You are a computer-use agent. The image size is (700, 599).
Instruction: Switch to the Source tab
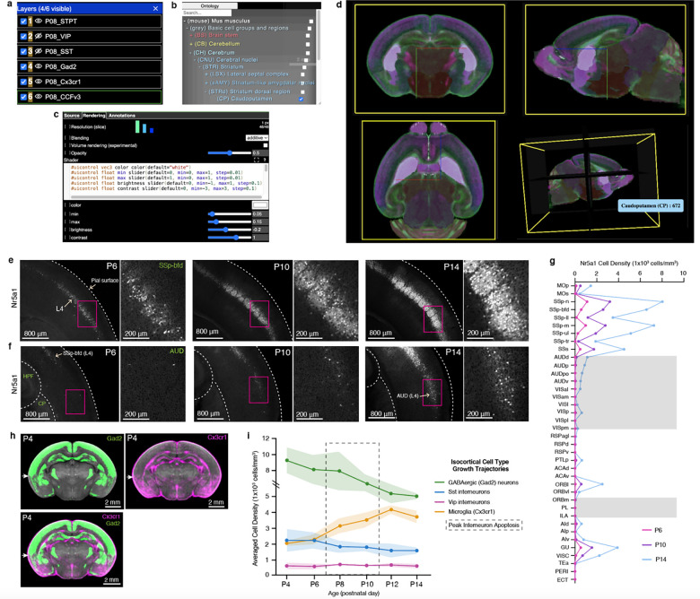72,116
